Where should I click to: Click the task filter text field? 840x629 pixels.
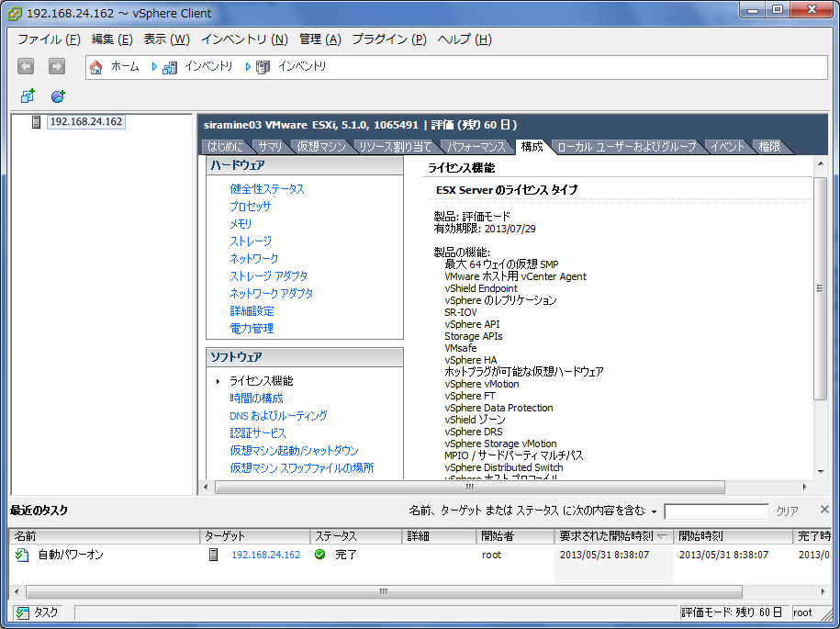716,511
